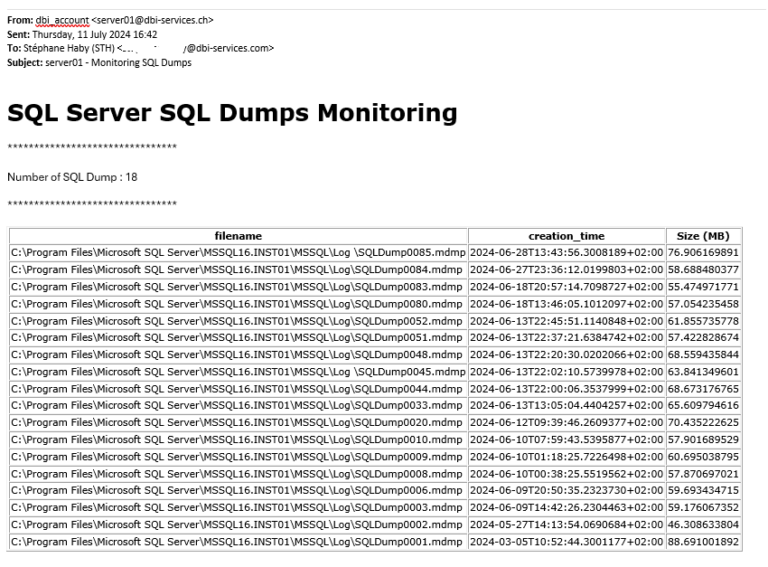Viewport: 768px width, 567px height.
Task: Click the creation time 2024-06-27T23:36:12 cell
Action: click(x=566, y=269)
